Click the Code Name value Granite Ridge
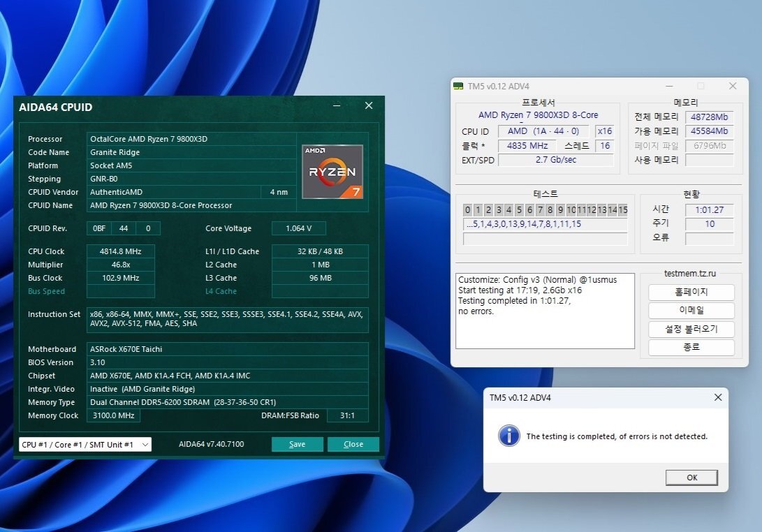762x532 pixels. click(x=191, y=152)
